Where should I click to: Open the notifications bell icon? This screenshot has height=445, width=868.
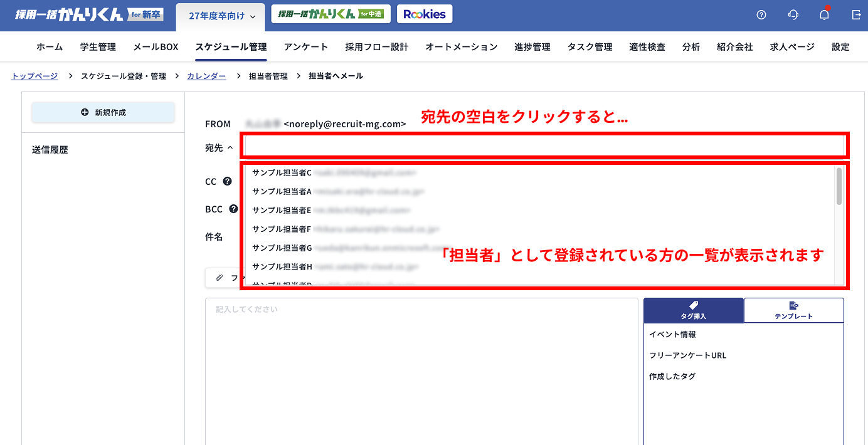coord(825,15)
